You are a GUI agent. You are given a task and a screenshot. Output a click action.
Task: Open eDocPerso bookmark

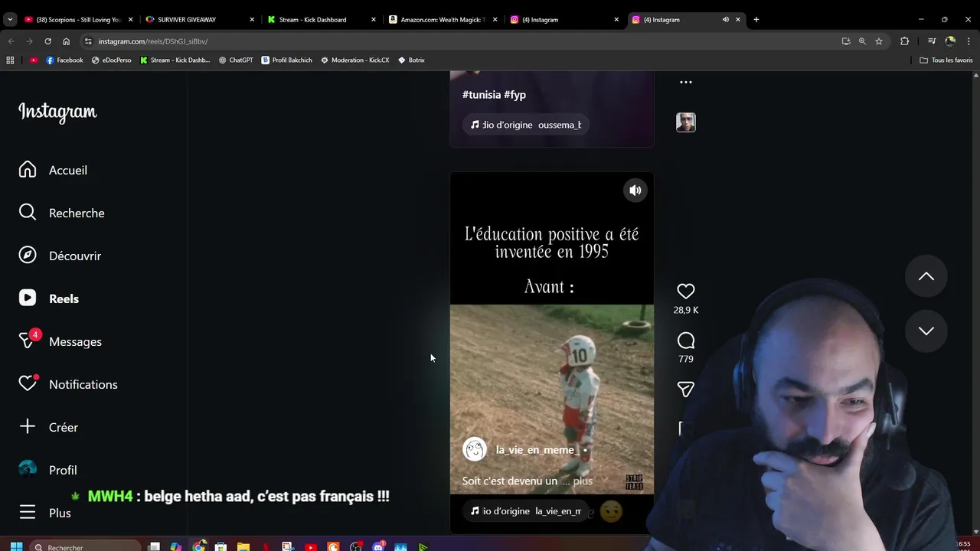coord(111,60)
